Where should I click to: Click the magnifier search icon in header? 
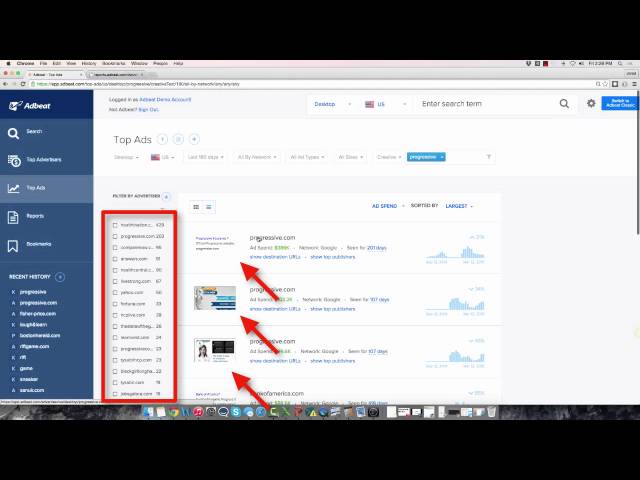click(x=564, y=104)
